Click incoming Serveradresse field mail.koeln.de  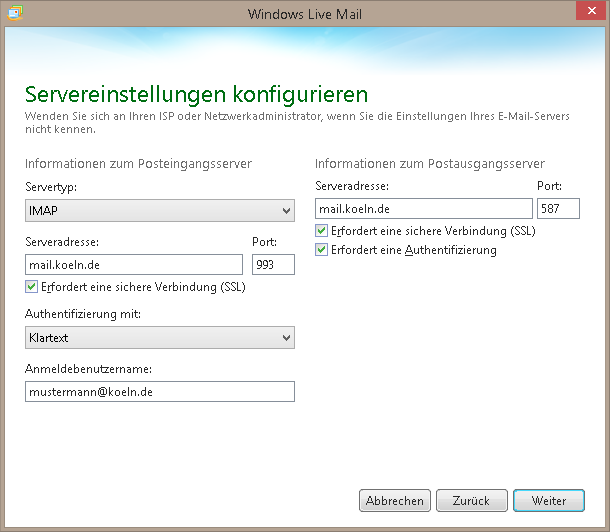coord(134,264)
